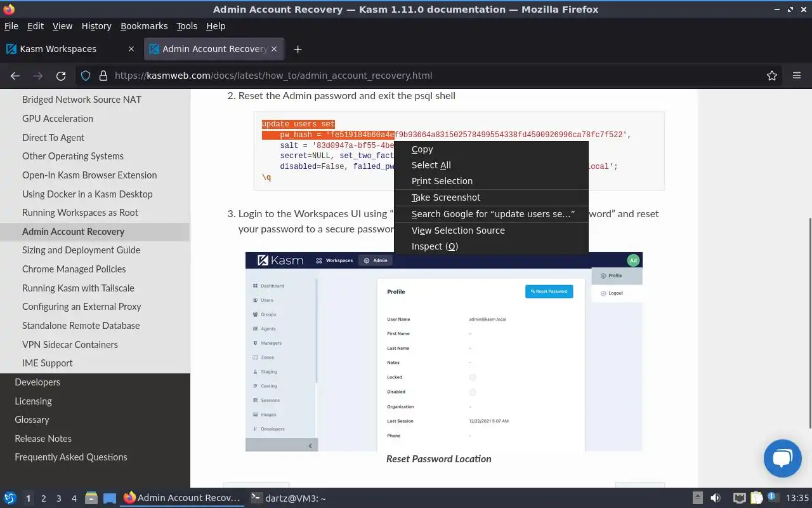Open the Edit menu
Viewport: 812px width, 508px height.
[x=36, y=26]
